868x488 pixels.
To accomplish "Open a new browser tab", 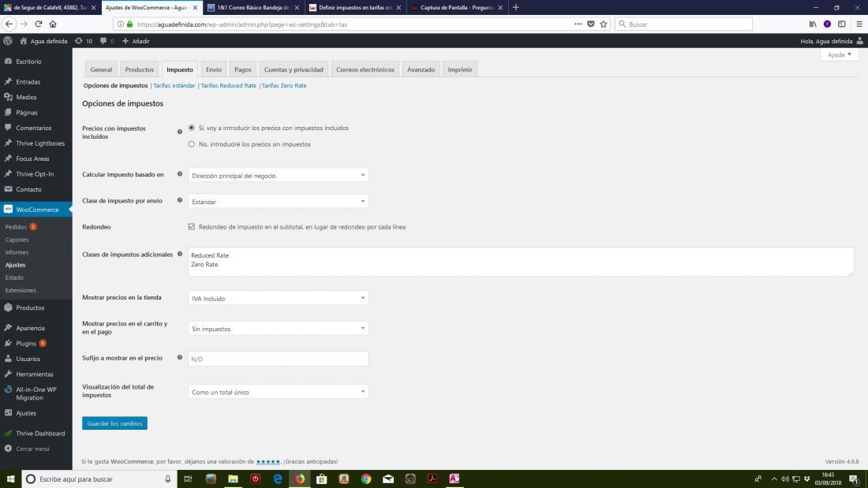I will tap(515, 8).
